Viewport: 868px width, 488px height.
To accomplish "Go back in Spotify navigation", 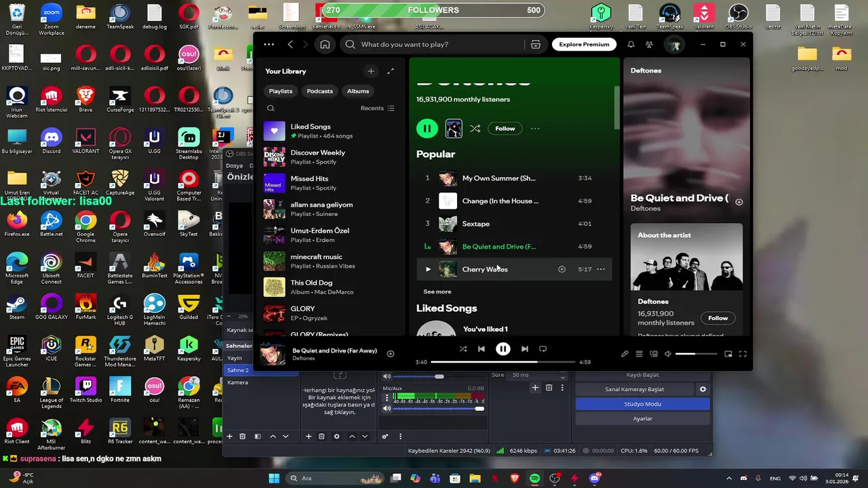I will tap(290, 44).
